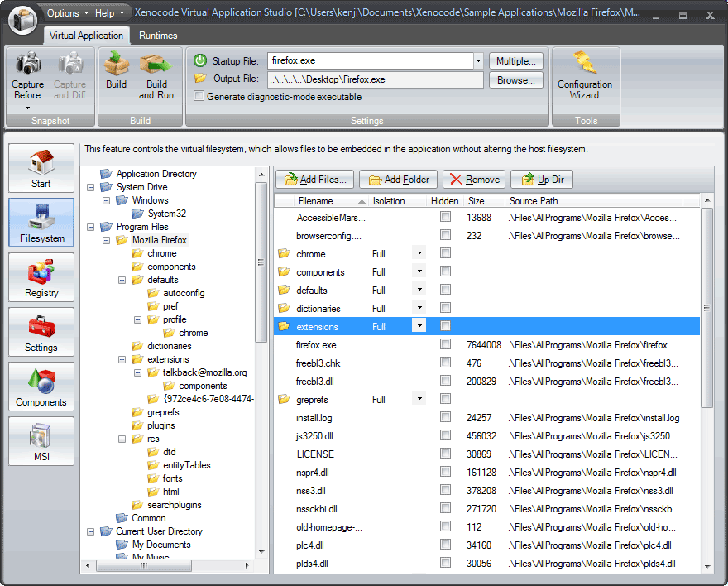Click the Browse... button
The width and height of the screenshot is (728, 586).
(516, 79)
